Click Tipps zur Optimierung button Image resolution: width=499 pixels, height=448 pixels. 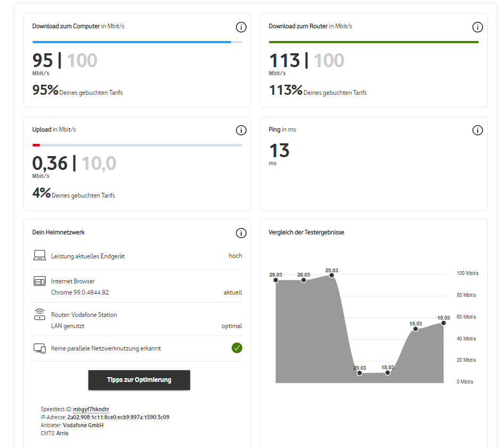[139, 380]
